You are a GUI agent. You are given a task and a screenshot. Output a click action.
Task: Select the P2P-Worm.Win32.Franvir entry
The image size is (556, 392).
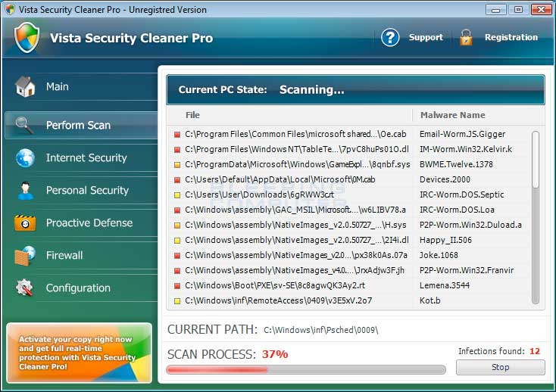467,270
